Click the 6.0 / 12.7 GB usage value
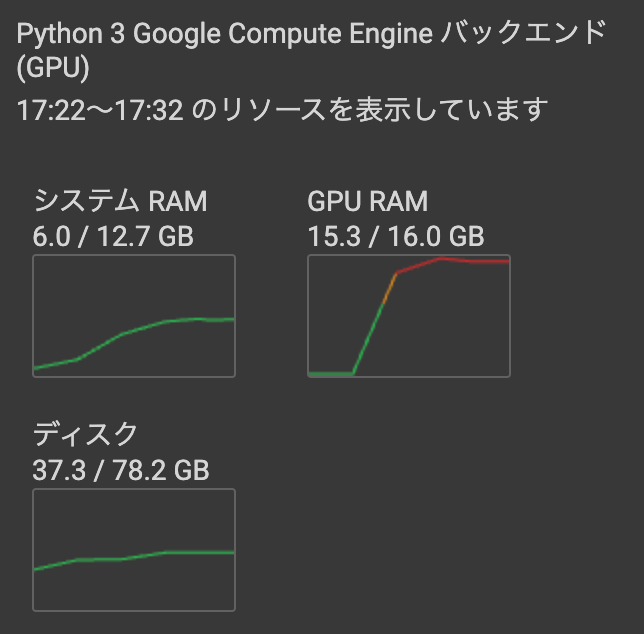This screenshot has height=634, width=644. click(113, 236)
